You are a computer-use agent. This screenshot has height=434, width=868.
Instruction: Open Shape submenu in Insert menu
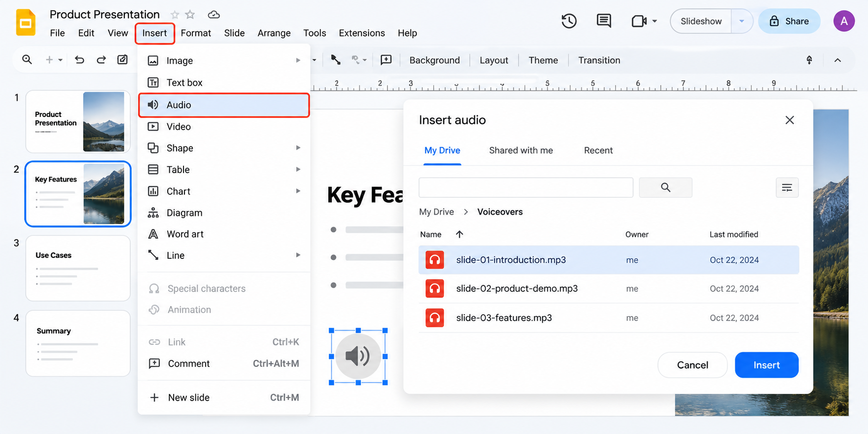pyautogui.click(x=224, y=148)
